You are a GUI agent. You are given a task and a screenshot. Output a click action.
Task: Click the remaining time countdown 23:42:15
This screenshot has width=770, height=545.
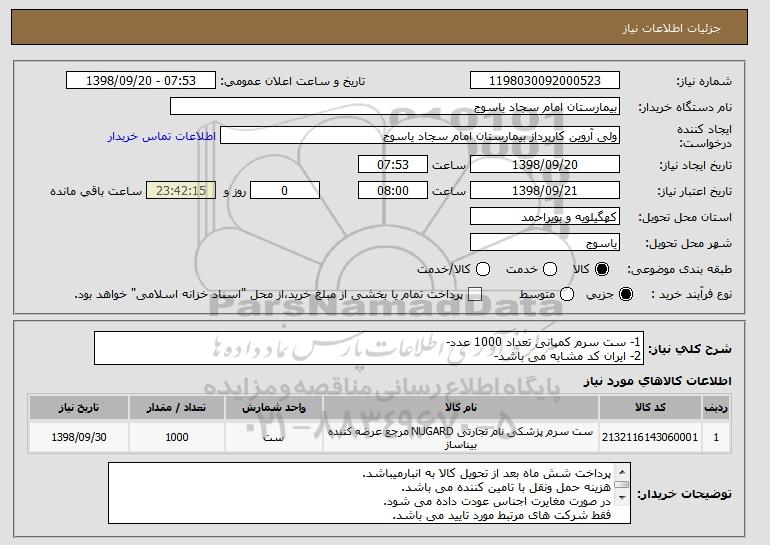(x=181, y=191)
